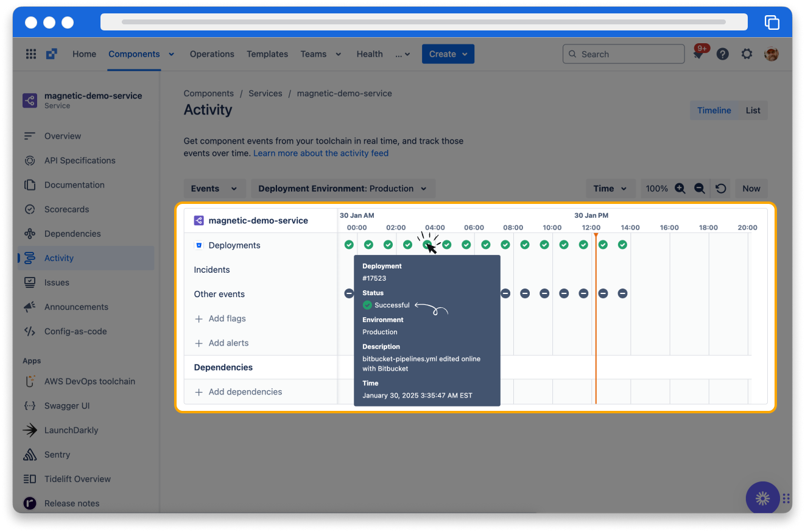Open Learn more about the activity feed link

coord(321,153)
